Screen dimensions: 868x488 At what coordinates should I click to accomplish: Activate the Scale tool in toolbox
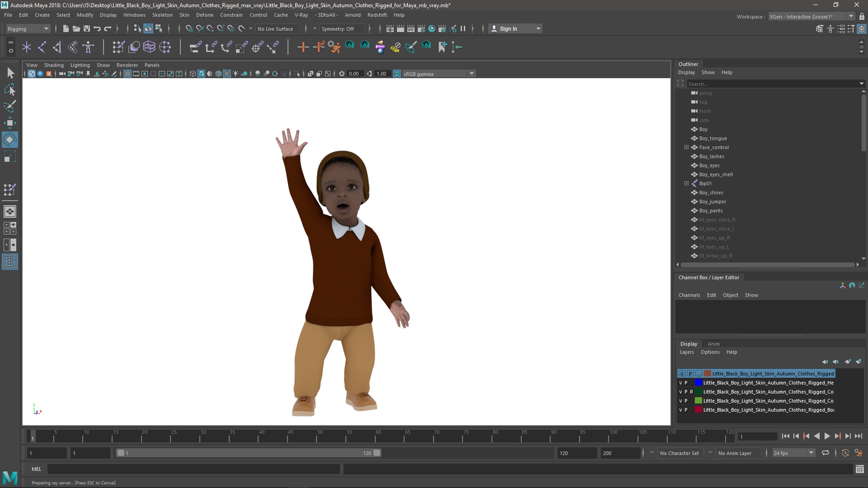click(x=10, y=157)
